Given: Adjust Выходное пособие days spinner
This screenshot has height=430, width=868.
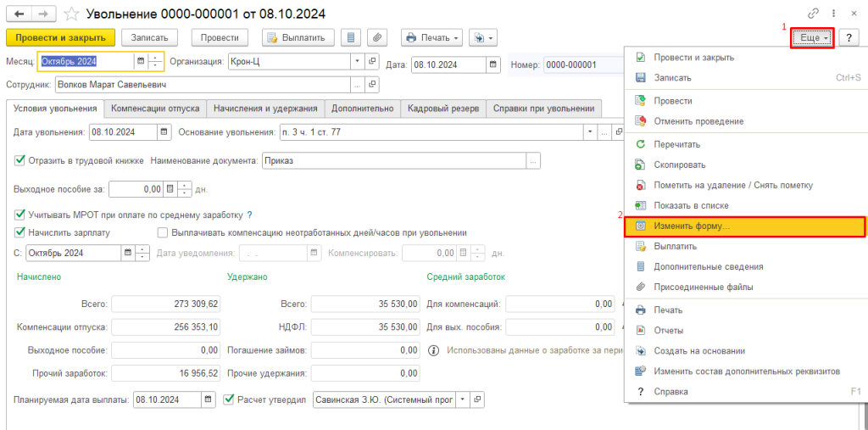Looking at the screenshot, I should click(184, 189).
